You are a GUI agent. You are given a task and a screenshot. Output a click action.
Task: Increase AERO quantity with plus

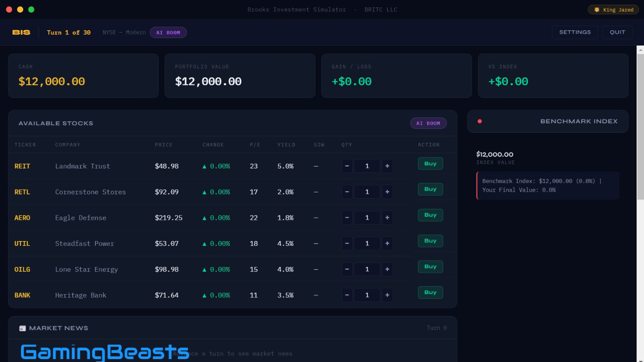[x=387, y=218]
